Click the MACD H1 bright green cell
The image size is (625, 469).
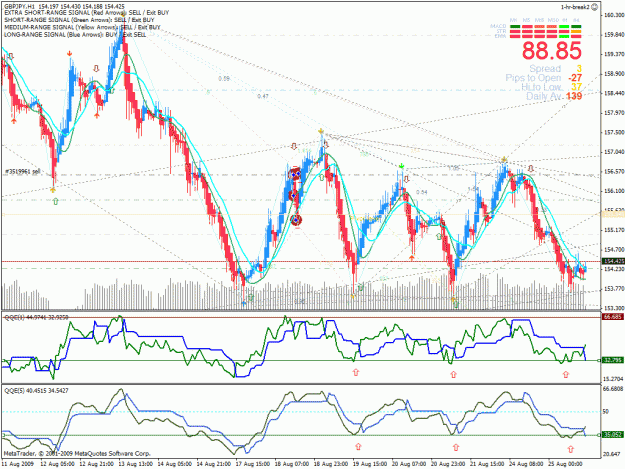point(564,27)
